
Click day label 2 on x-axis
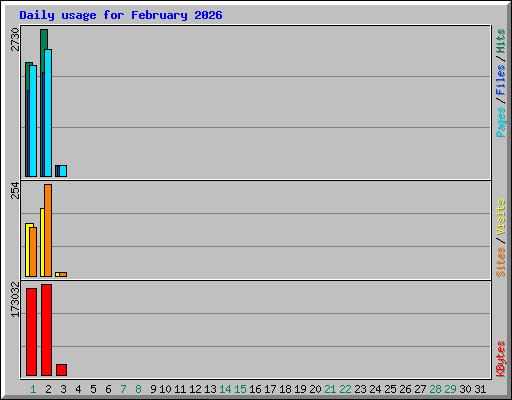point(48,389)
